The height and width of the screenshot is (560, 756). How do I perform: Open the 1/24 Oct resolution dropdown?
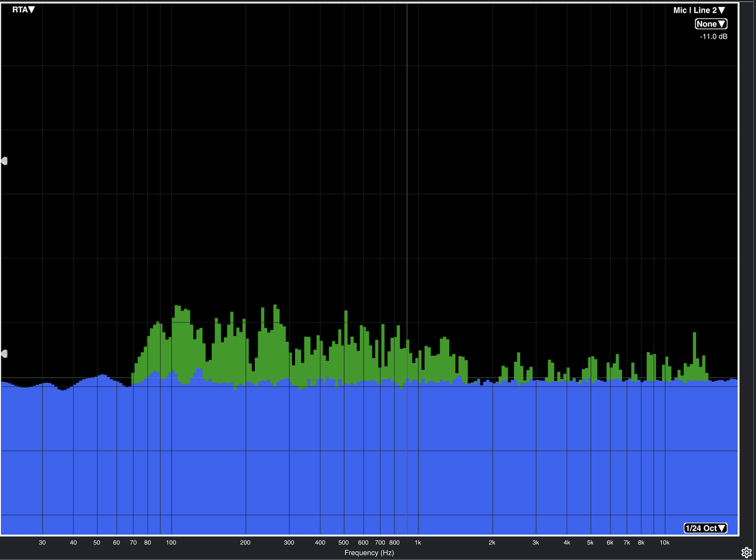coord(705,528)
